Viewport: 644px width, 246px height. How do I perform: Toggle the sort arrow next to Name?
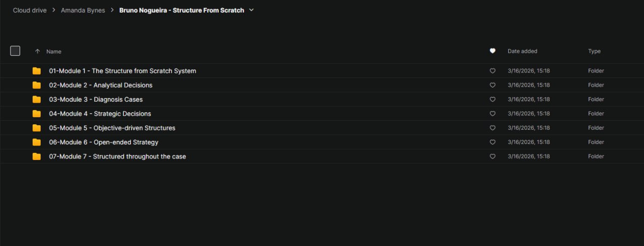[37, 51]
